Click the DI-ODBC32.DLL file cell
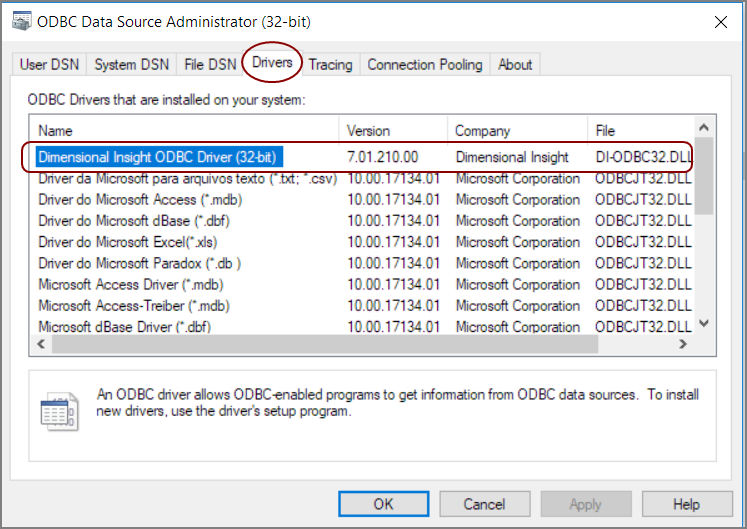The height and width of the screenshot is (529, 747). (644, 157)
